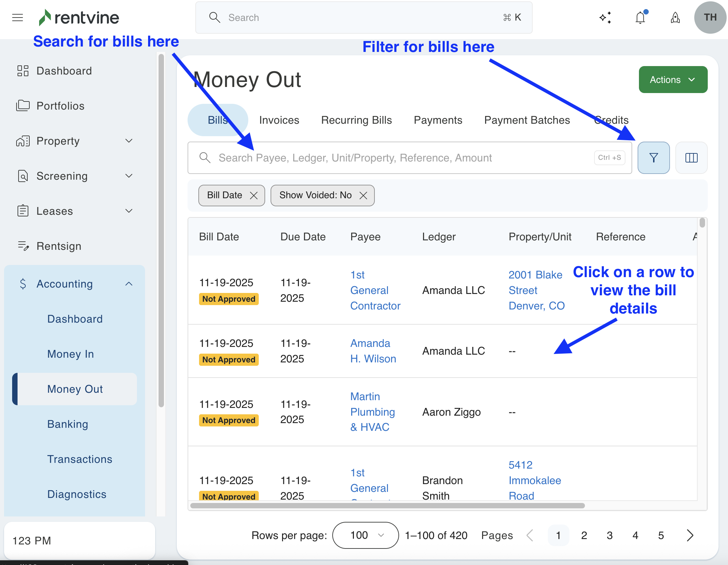Remove the Bill Date filter chip
Screen dimensions: 728x565
pyautogui.click(x=254, y=196)
